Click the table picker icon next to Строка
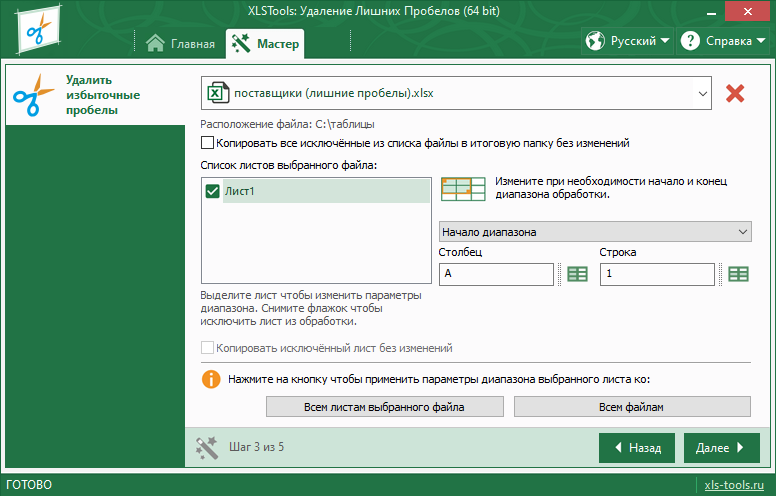 (738, 274)
